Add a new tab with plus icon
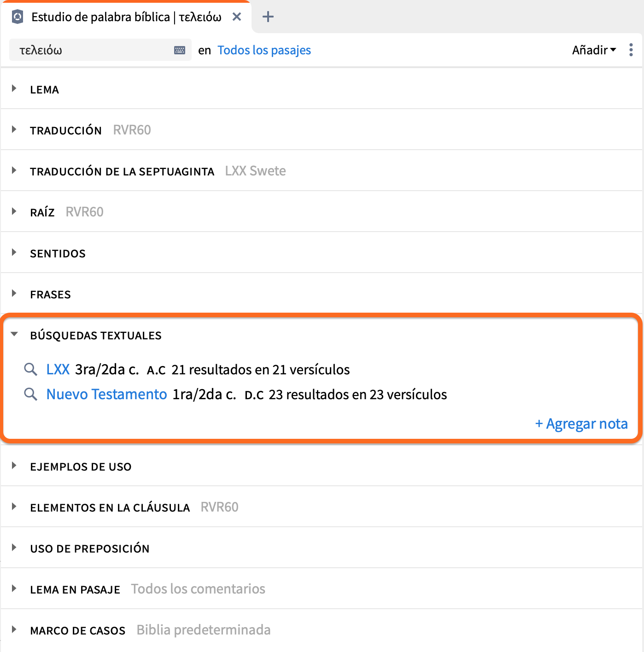The width and height of the screenshot is (644, 652). coord(268,17)
